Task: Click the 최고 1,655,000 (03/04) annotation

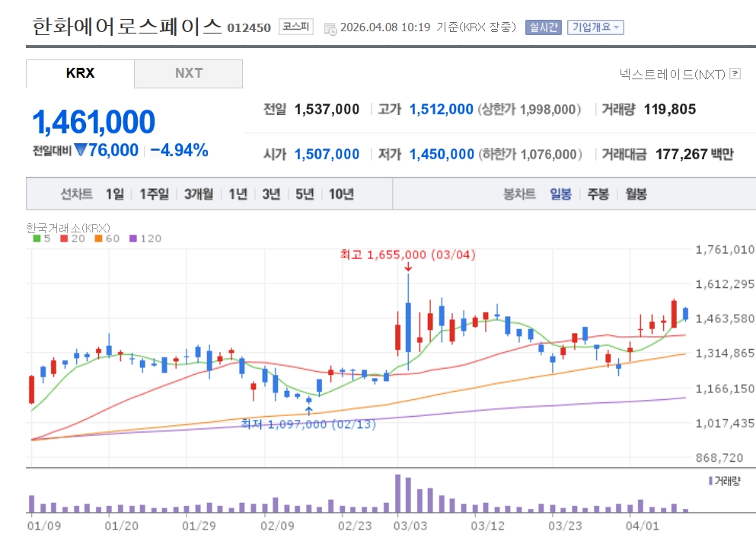Action: coord(408,254)
